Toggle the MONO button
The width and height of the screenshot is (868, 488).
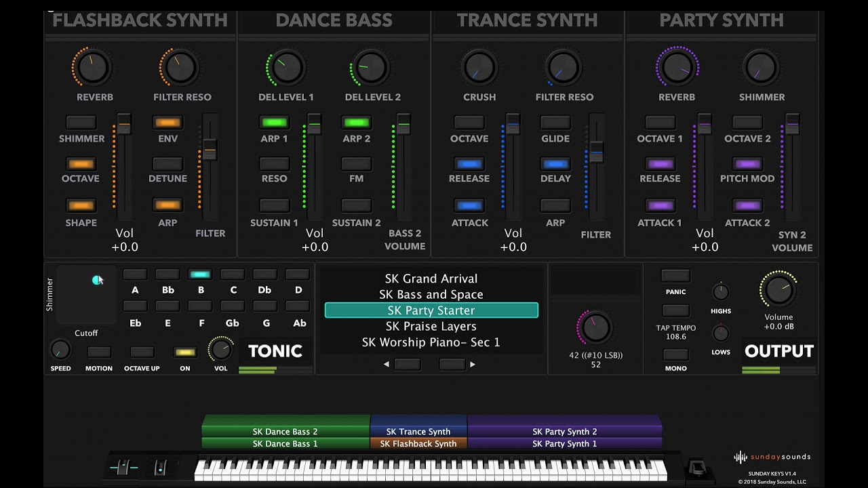point(675,354)
